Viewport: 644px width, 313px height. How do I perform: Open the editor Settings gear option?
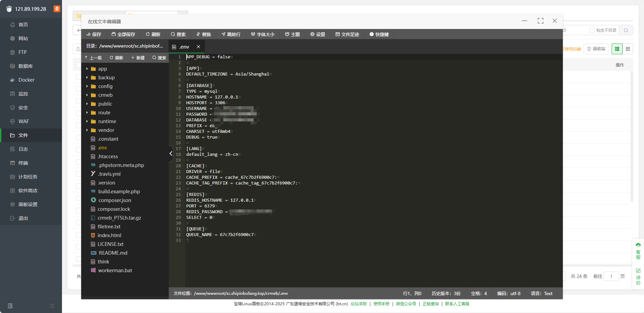[x=318, y=34]
